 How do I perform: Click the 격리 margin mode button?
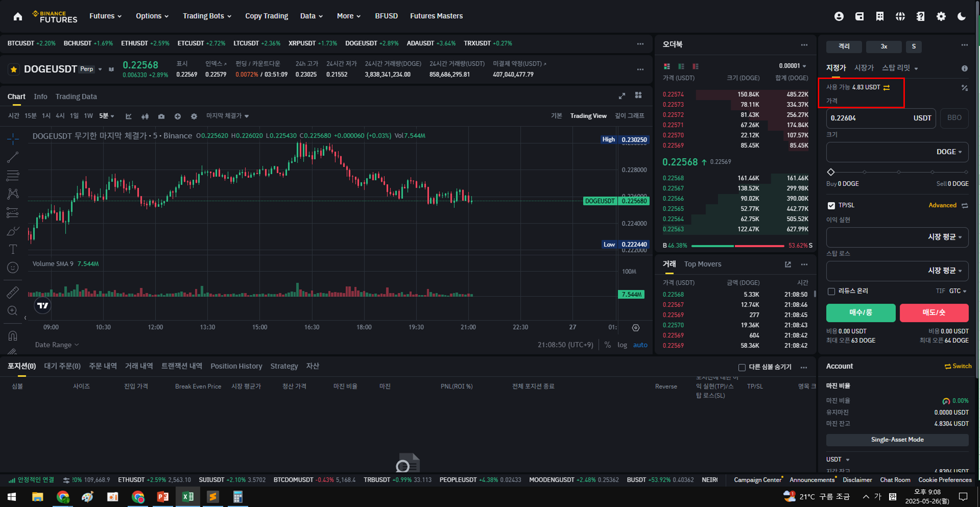pyautogui.click(x=844, y=46)
